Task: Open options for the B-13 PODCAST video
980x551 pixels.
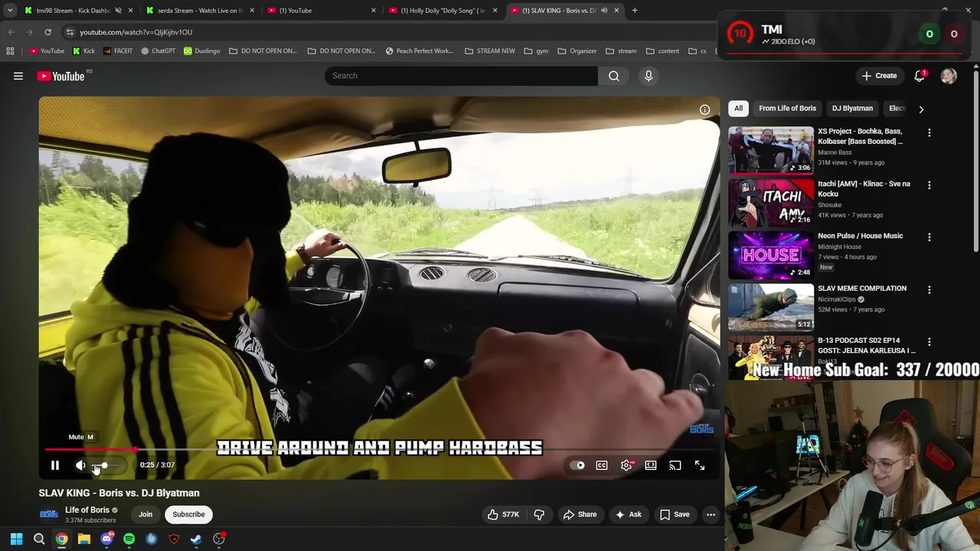Action: pyautogui.click(x=929, y=342)
